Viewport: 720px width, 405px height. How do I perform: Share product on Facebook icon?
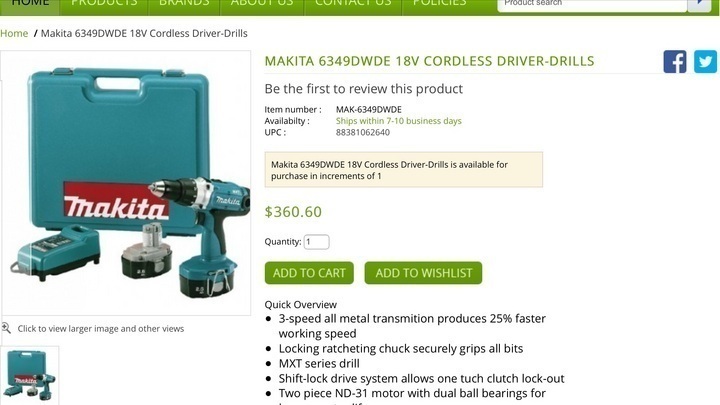pyautogui.click(x=675, y=62)
